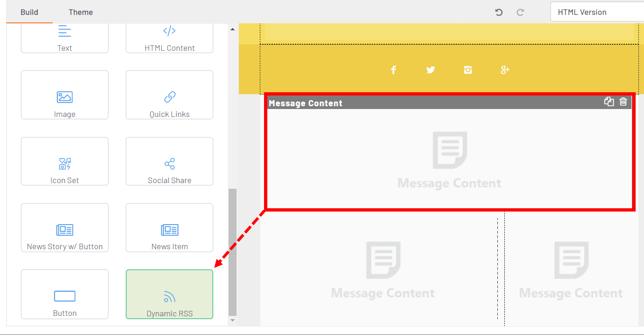Open the HTML Version dropdown

pyautogui.click(x=597, y=12)
